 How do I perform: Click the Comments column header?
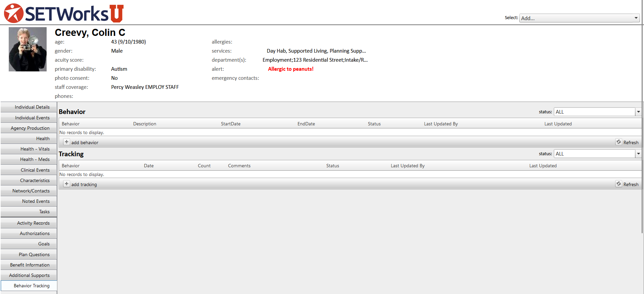pos(239,166)
